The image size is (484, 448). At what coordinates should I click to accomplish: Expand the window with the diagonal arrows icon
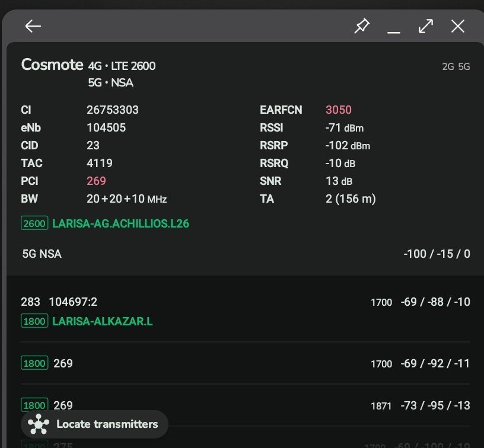tap(426, 26)
